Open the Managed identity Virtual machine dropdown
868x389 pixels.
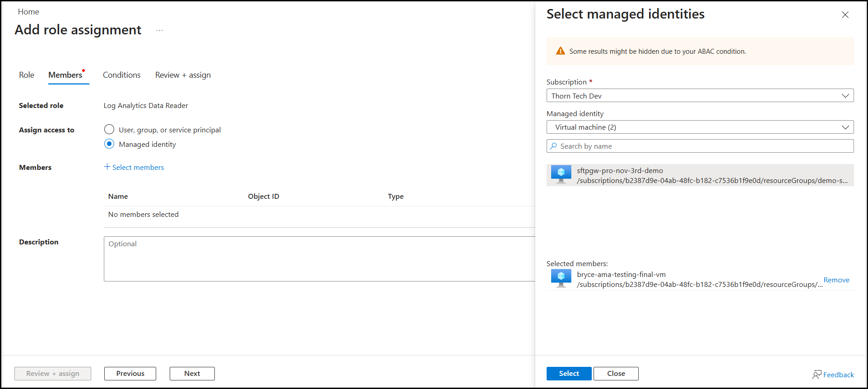pos(700,127)
